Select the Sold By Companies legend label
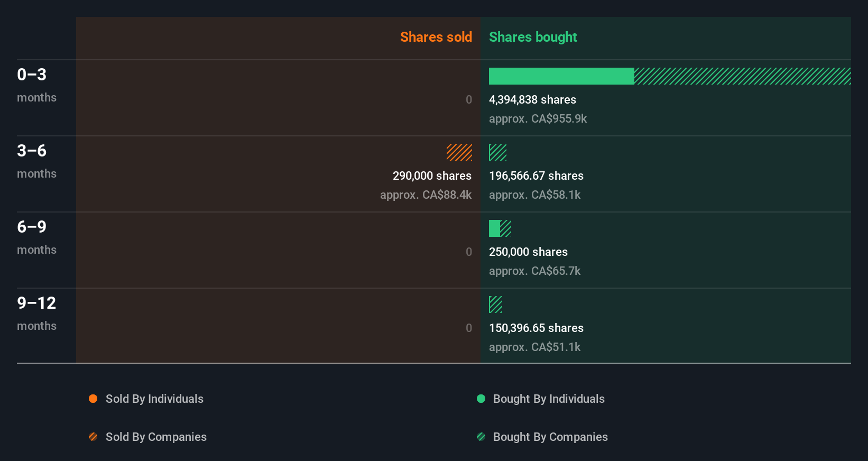Viewport: 868px width, 461px height. pyautogui.click(x=156, y=437)
